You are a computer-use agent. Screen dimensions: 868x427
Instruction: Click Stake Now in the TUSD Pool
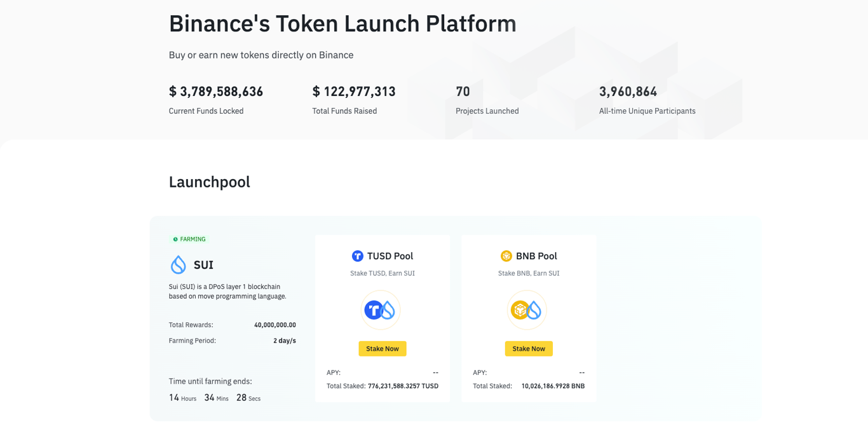[382, 348]
